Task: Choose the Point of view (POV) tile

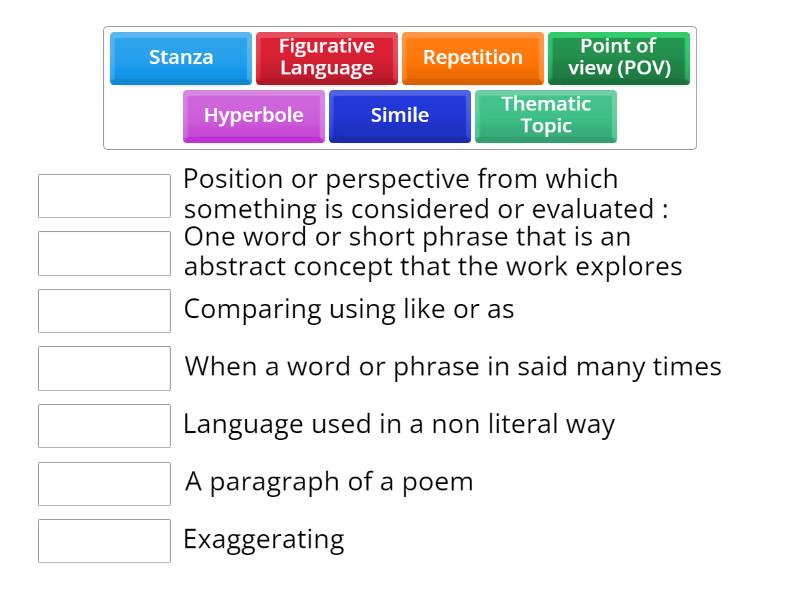Action: pyautogui.click(x=618, y=58)
